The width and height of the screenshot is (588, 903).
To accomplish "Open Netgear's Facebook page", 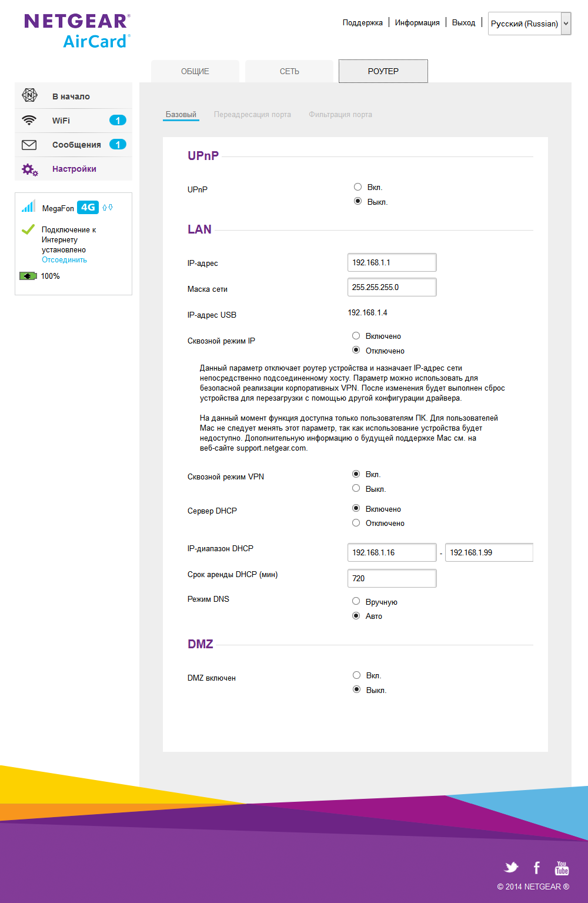I will (x=536, y=868).
